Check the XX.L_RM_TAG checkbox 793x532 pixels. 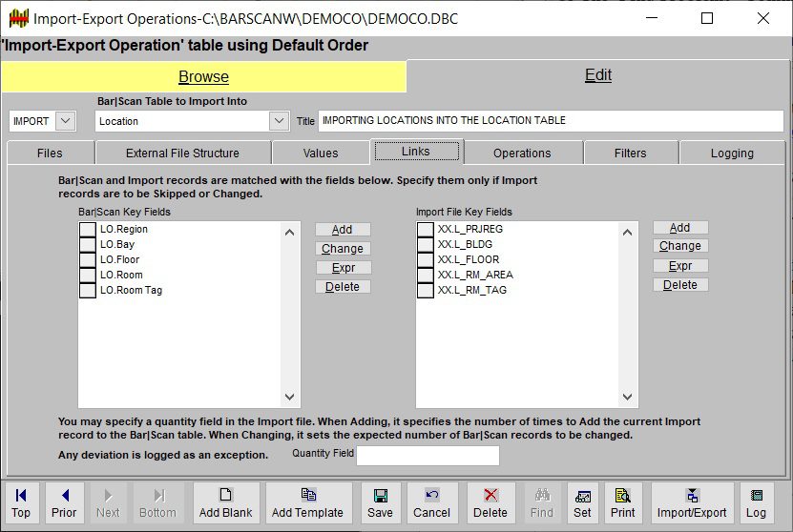click(426, 290)
